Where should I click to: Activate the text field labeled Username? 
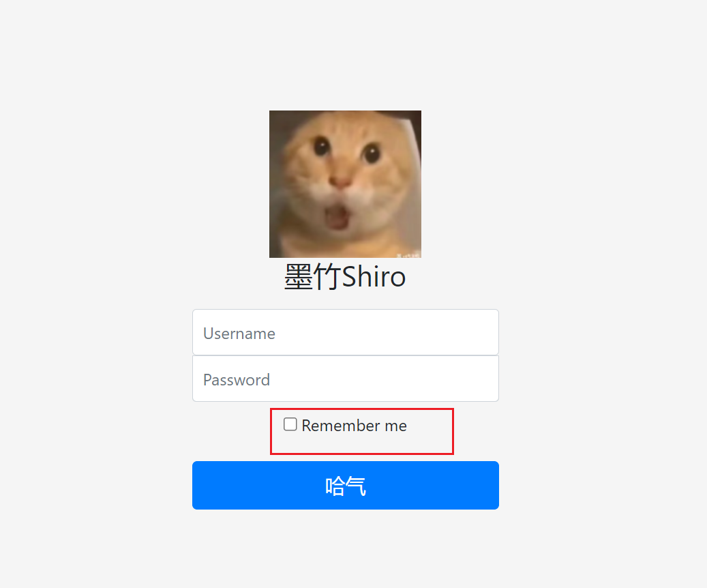point(346,332)
